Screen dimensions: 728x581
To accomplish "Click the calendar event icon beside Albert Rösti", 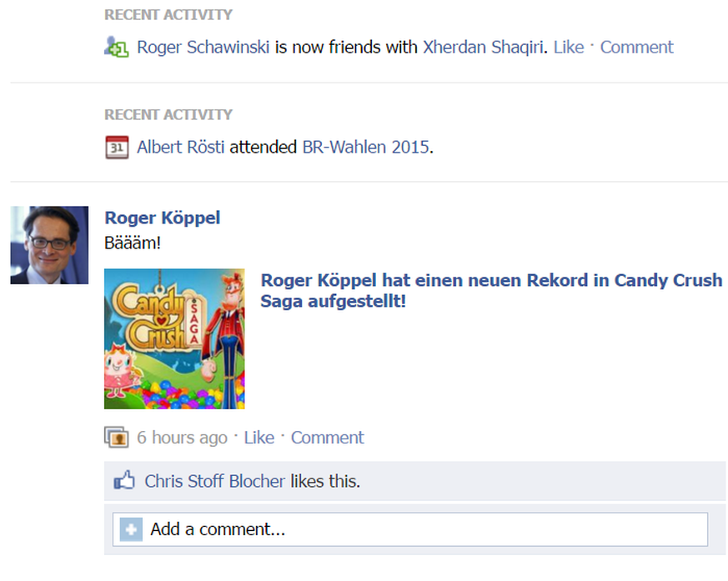I will point(116,148).
